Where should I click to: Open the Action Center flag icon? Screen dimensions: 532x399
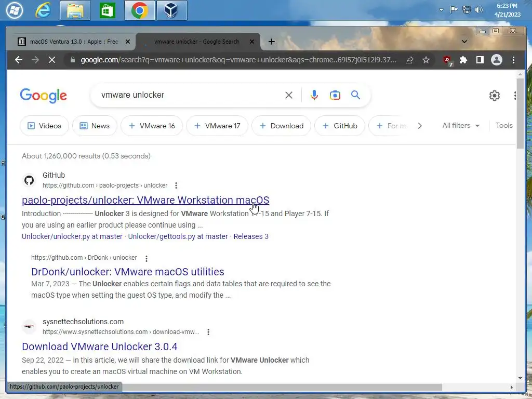[x=454, y=10]
